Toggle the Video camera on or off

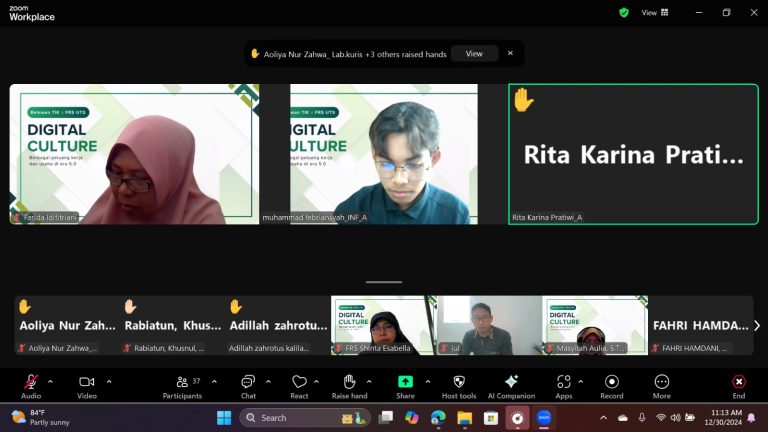(x=87, y=386)
